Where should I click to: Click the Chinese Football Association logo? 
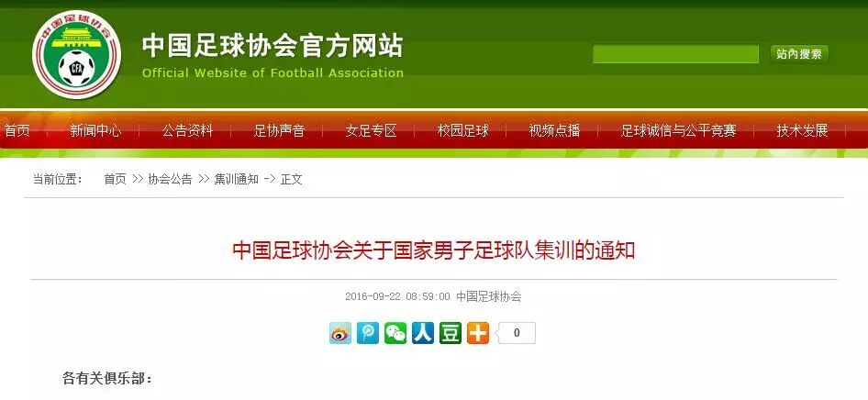tap(76, 54)
